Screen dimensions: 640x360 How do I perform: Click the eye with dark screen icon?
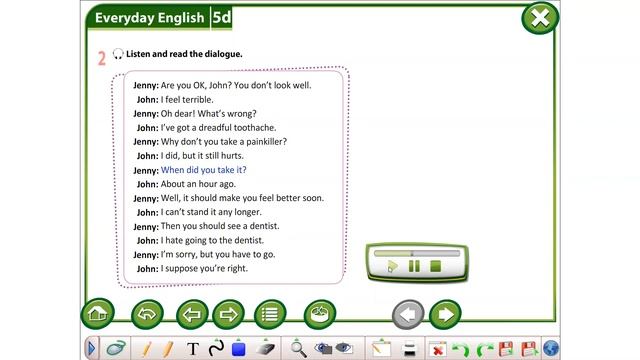tap(323, 348)
